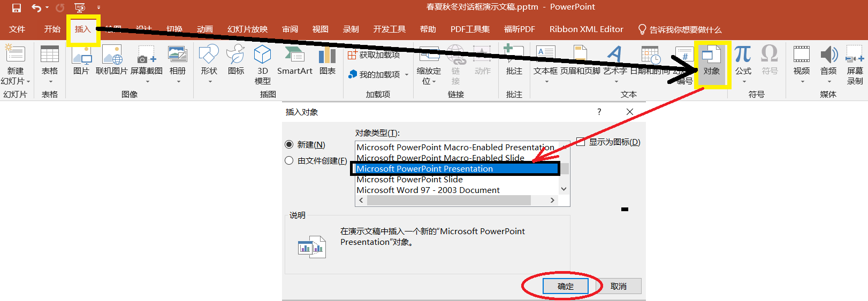Click the 视频 video icon
Viewport: 868px width, 301px height.
coord(801,55)
